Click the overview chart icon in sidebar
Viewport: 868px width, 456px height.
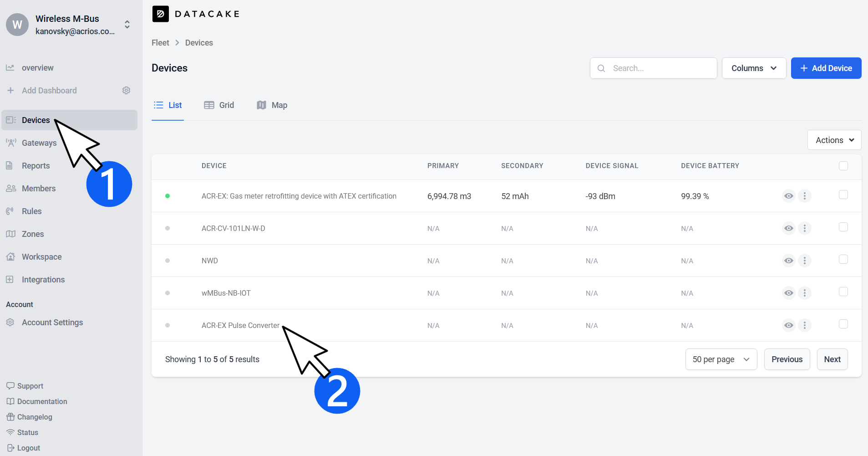(10, 68)
